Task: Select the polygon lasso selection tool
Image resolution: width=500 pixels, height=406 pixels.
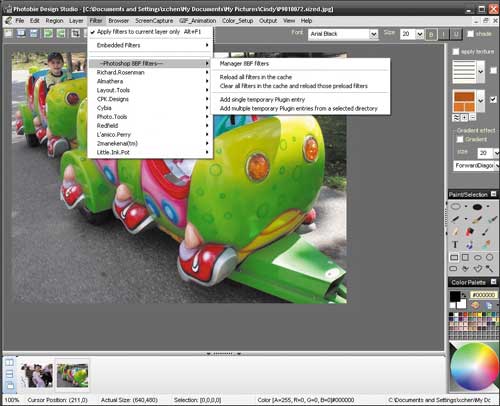Action: click(x=478, y=268)
